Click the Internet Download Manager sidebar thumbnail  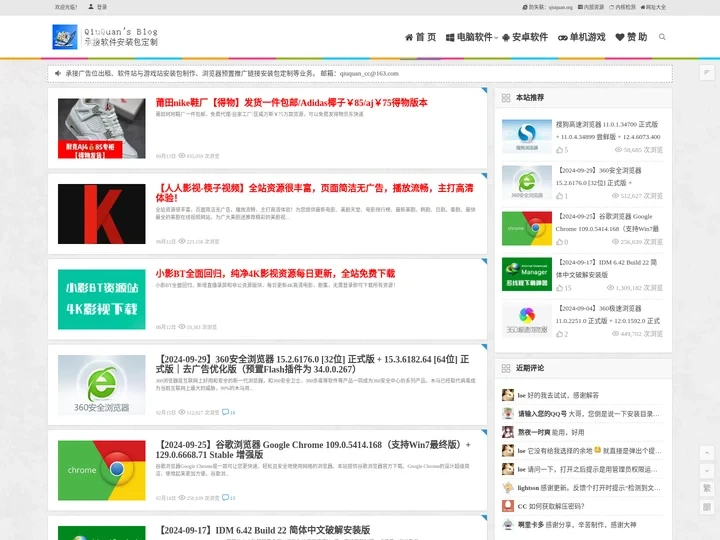click(x=527, y=274)
